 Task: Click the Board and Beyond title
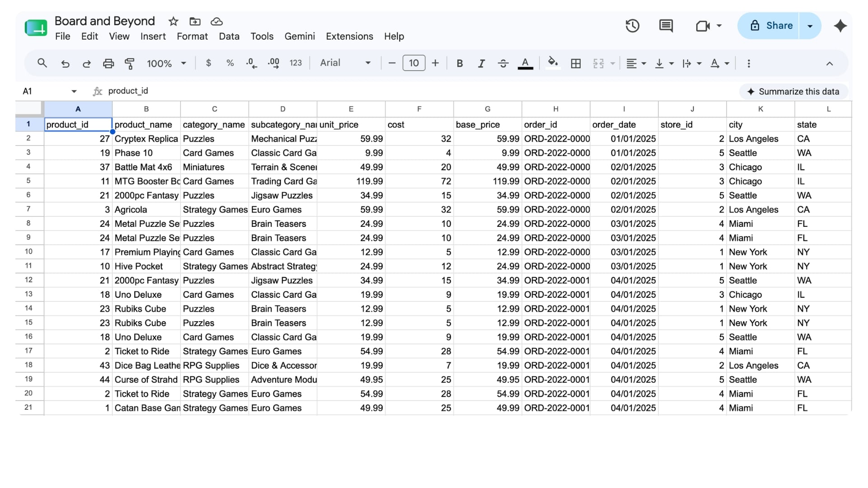(104, 21)
